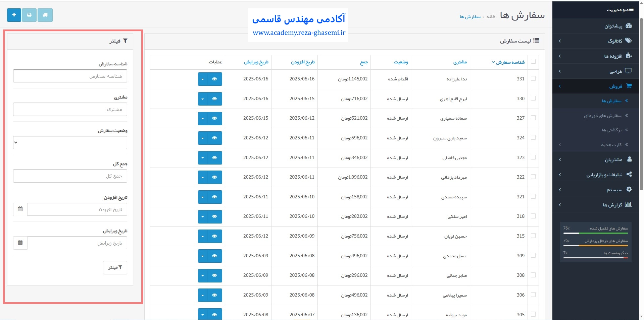
Task: Sort by مشتری column header
Action: (x=460, y=62)
